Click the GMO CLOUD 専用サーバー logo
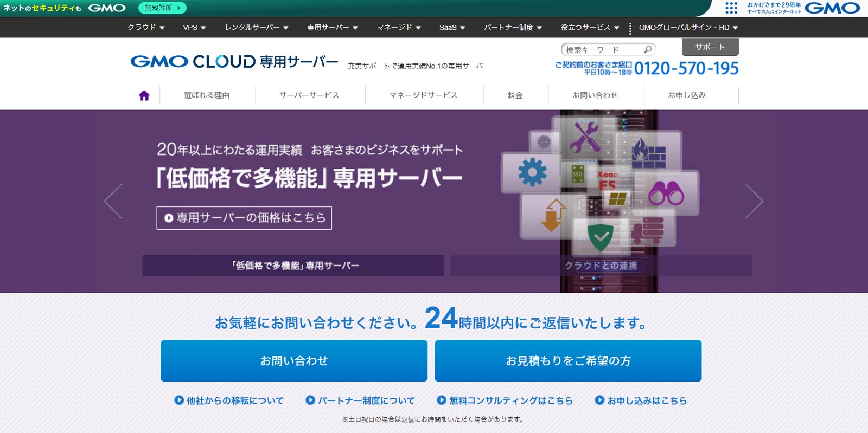This screenshot has width=868, height=433. click(234, 62)
